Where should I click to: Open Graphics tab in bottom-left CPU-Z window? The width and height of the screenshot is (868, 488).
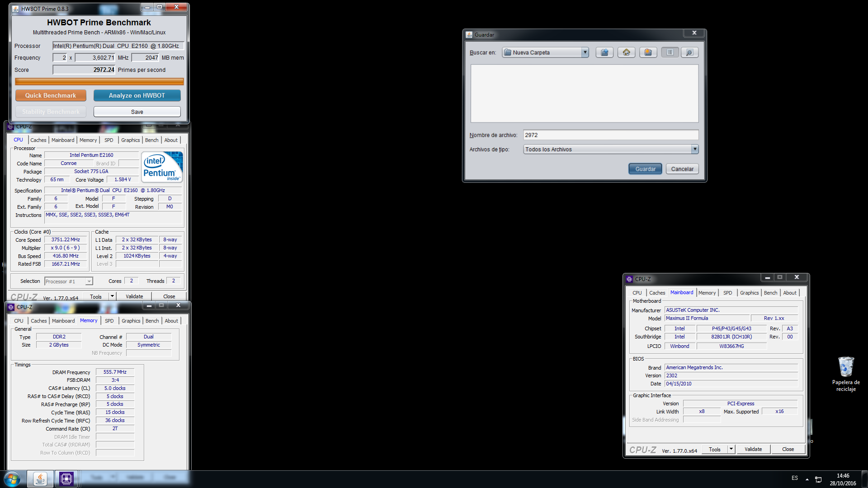(131, 321)
